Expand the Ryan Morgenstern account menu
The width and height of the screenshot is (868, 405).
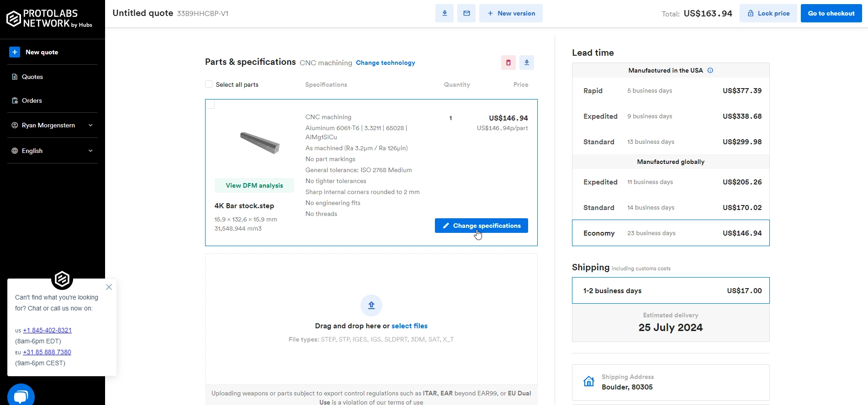(53, 125)
